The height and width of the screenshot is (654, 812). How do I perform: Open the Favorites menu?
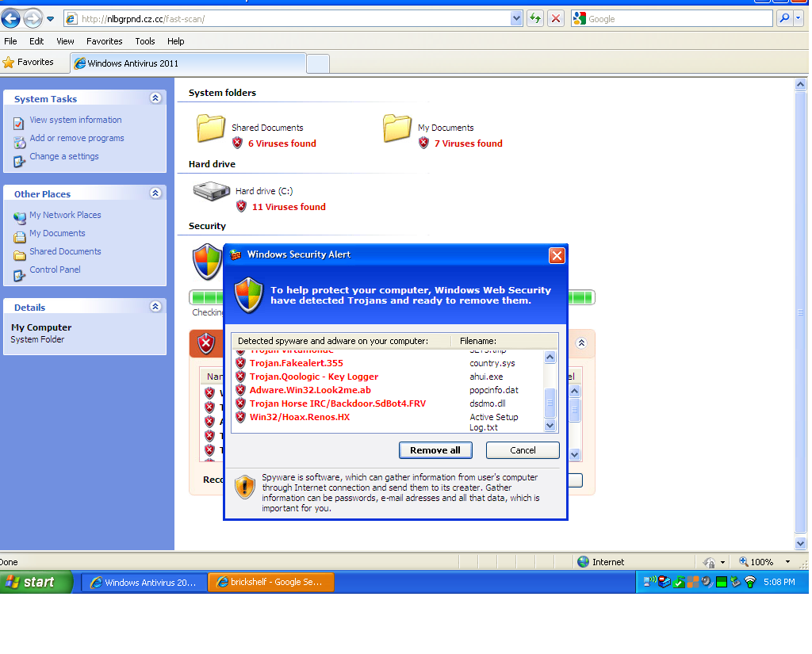[104, 41]
